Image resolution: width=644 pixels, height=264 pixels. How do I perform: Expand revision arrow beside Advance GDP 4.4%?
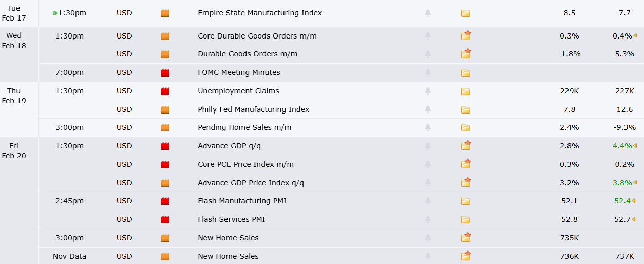pyautogui.click(x=635, y=146)
